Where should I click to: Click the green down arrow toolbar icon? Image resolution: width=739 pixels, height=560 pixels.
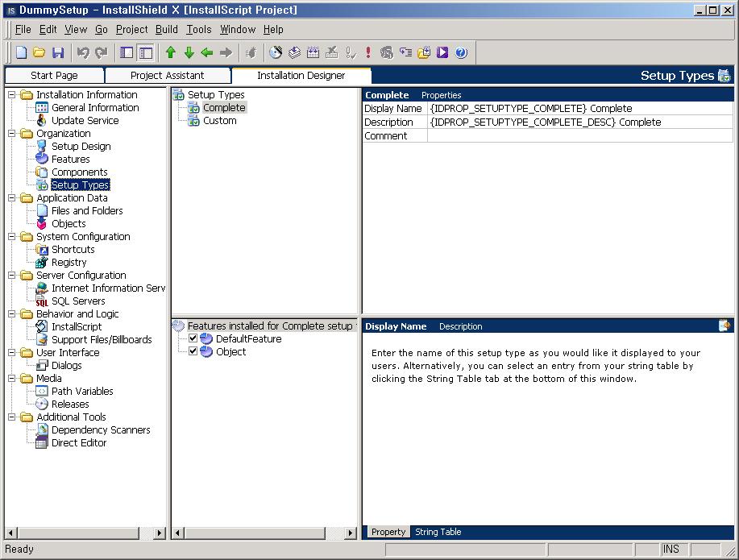pyautogui.click(x=189, y=52)
